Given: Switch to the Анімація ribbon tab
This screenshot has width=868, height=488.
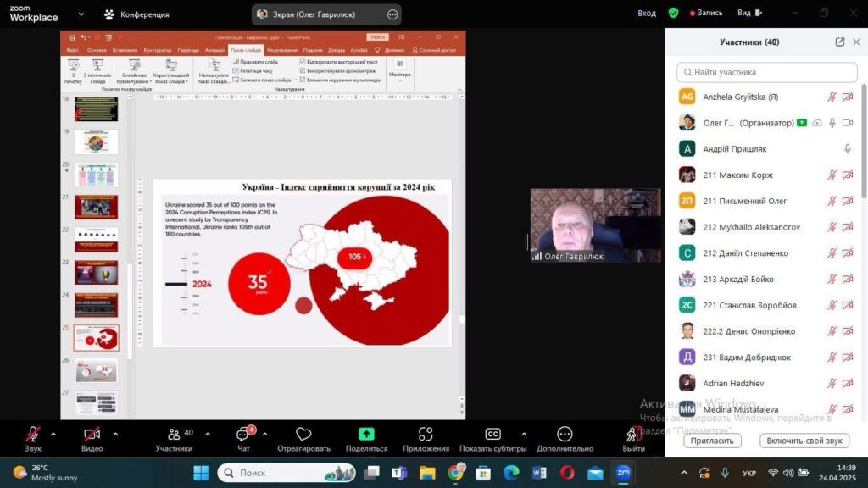Looking at the screenshot, I should click(x=214, y=50).
